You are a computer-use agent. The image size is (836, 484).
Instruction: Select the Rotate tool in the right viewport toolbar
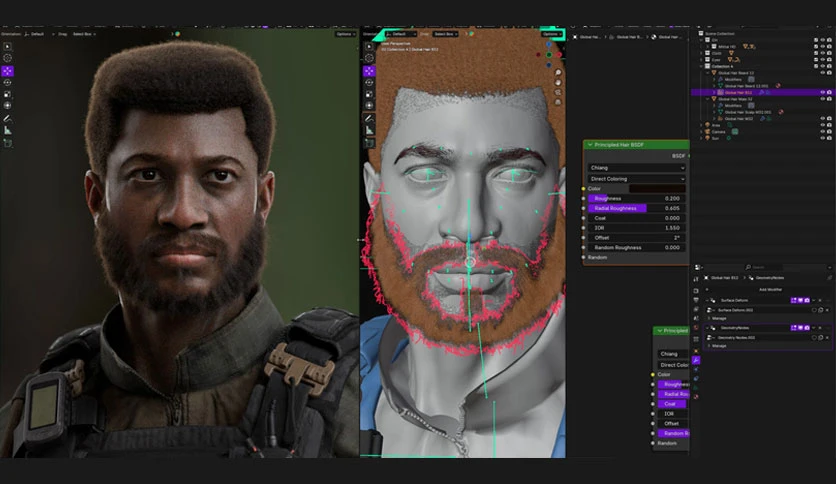[369, 83]
